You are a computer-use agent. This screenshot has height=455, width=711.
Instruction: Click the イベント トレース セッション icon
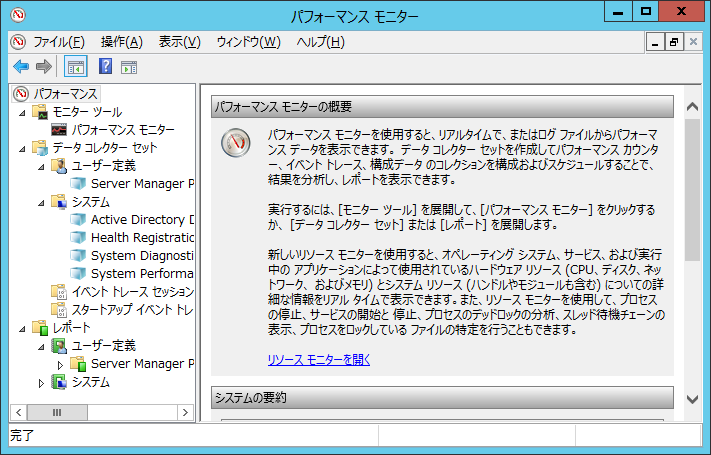click(59, 291)
